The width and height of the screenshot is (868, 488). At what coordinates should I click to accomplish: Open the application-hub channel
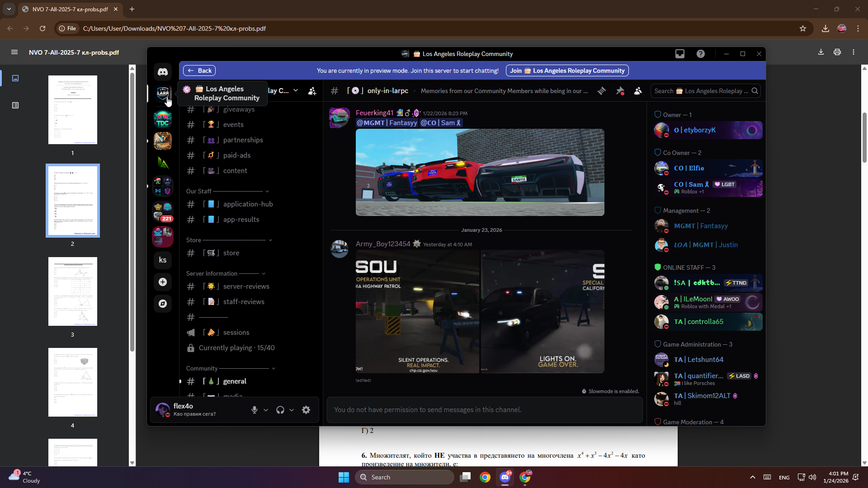pos(248,204)
